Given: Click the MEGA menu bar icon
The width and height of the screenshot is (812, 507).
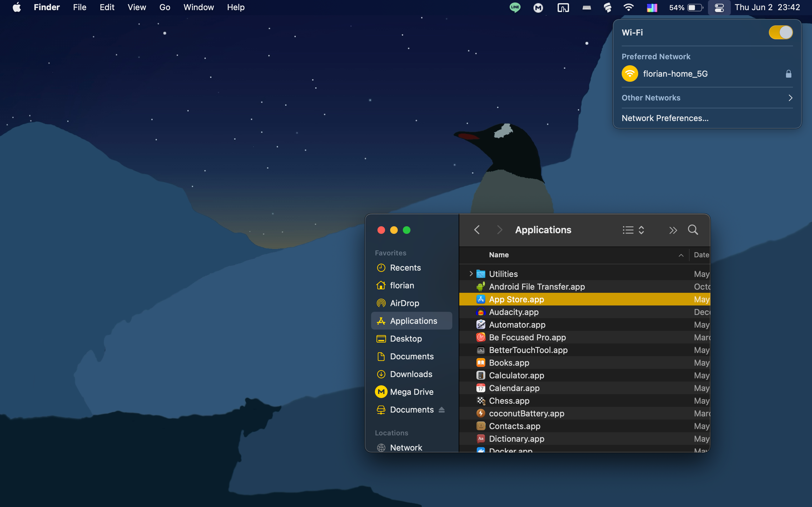Looking at the screenshot, I should (538, 7).
